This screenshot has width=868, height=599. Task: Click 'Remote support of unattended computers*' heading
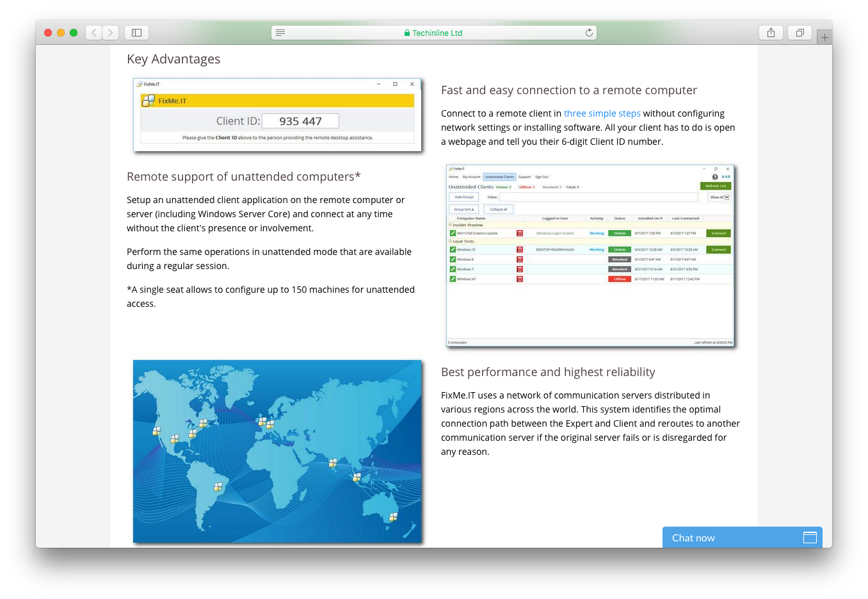point(244,177)
